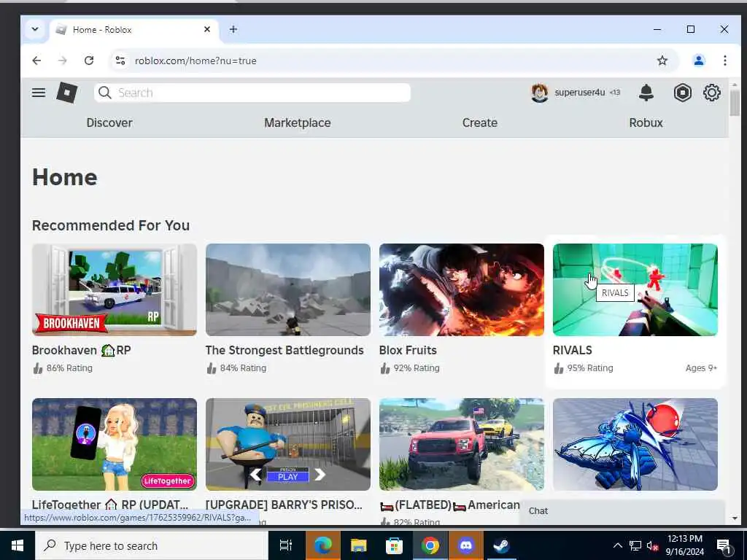The height and width of the screenshot is (560, 747).
Task: Click the Blox Fruits title link
Action: click(x=408, y=350)
